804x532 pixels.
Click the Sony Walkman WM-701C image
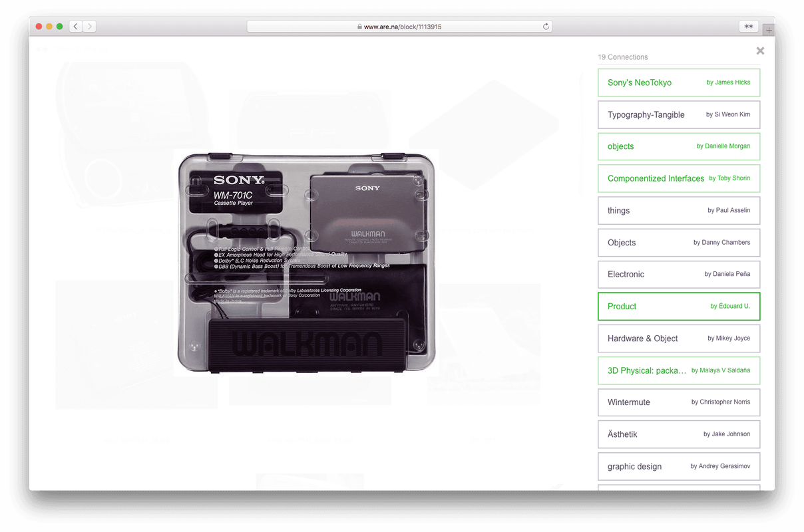(x=307, y=263)
